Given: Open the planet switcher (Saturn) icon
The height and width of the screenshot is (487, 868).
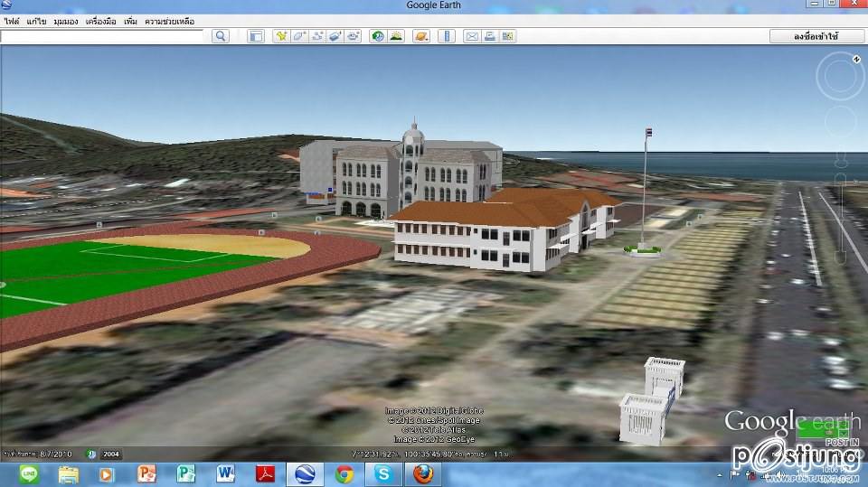Looking at the screenshot, I should pyautogui.click(x=421, y=36).
